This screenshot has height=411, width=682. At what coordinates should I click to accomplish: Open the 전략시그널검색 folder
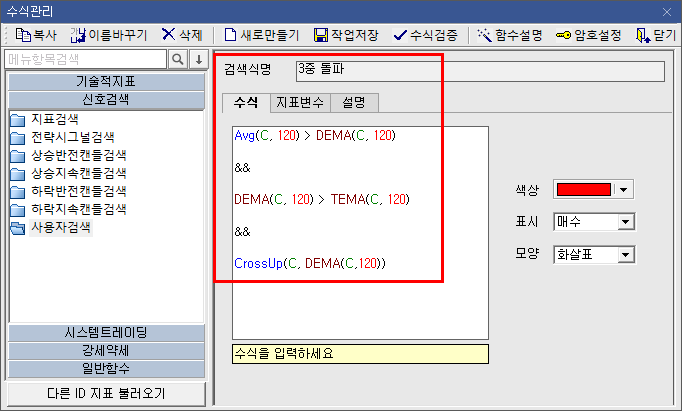tap(62, 137)
